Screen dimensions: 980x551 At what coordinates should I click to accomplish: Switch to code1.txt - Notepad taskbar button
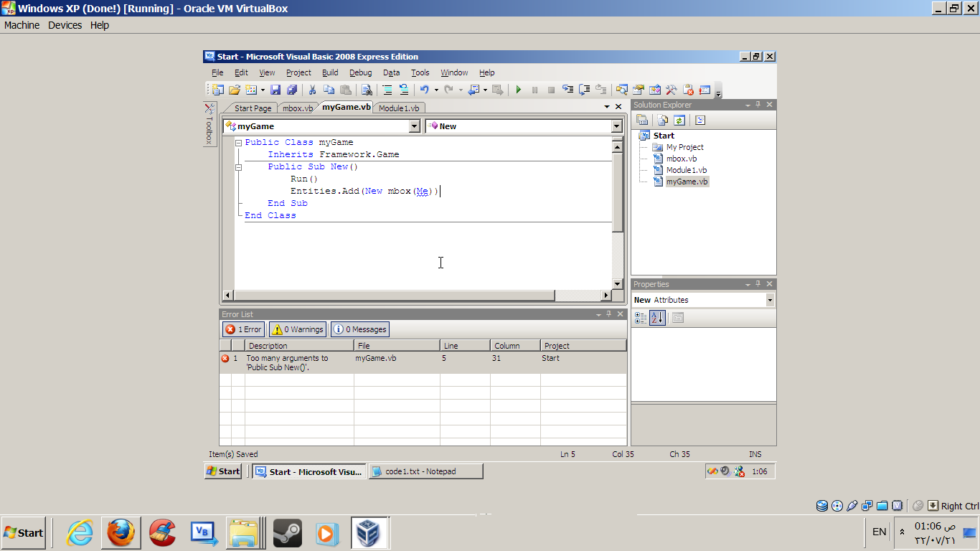point(426,471)
